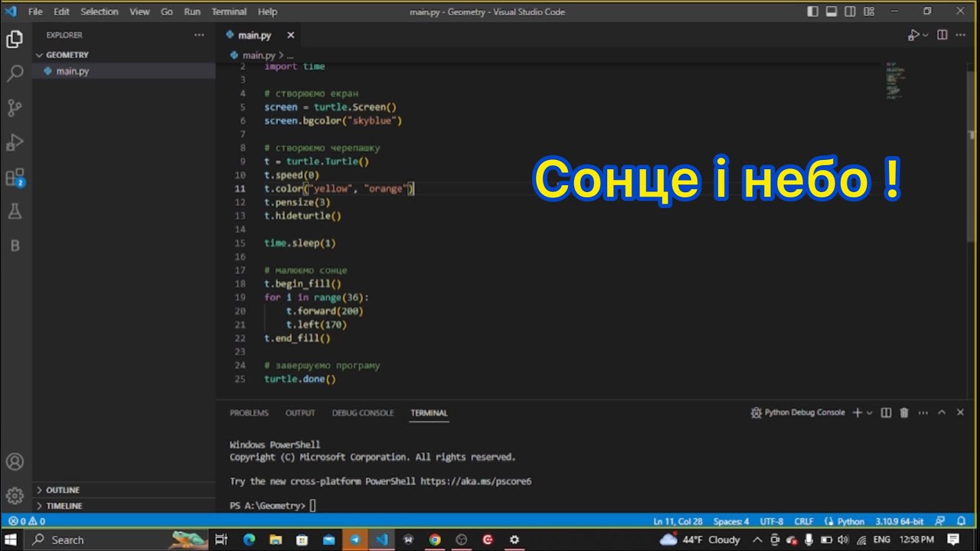
Task: Open Customize Layout in title bar
Action: (x=867, y=11)
